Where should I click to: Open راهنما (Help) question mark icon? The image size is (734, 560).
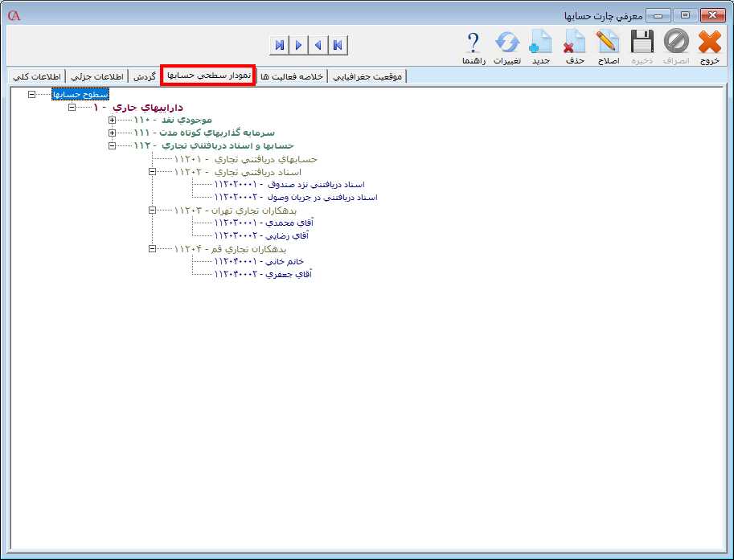pyautogui.click(x=474, y=42)
